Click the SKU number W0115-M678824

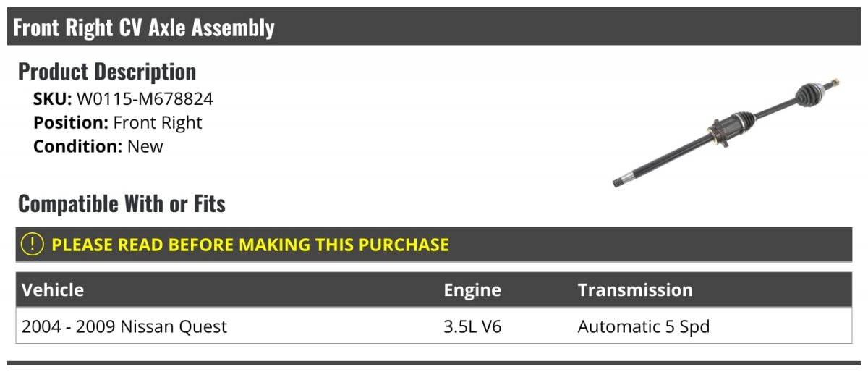pos(145,99)
